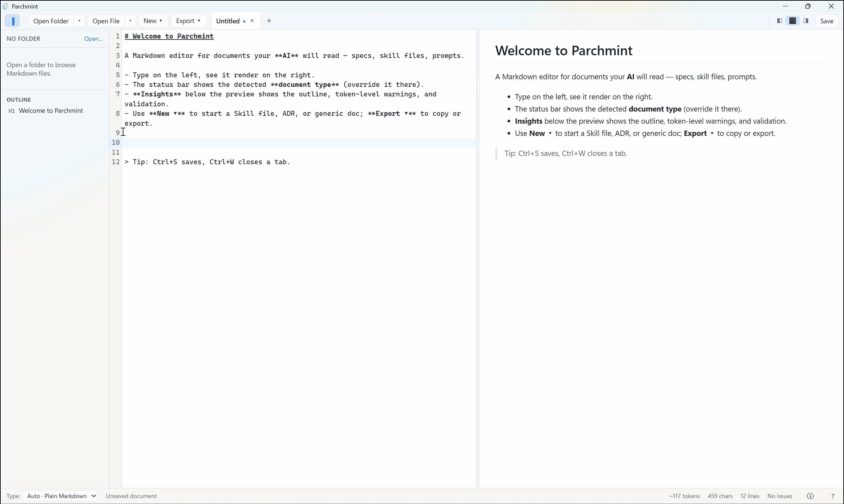
Task: Minimize the Parchmint window
Action: point(785,6)
